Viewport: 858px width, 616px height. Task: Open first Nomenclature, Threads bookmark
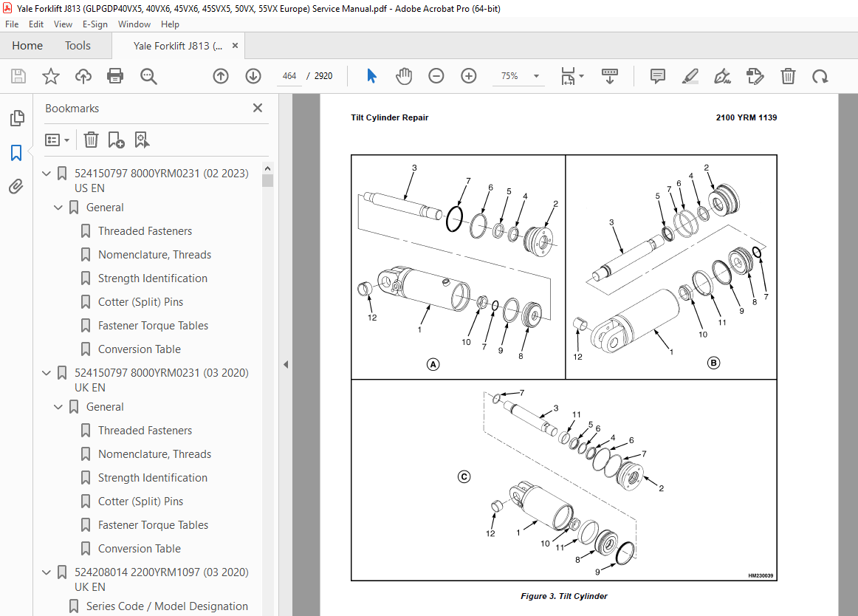(154, 255)
